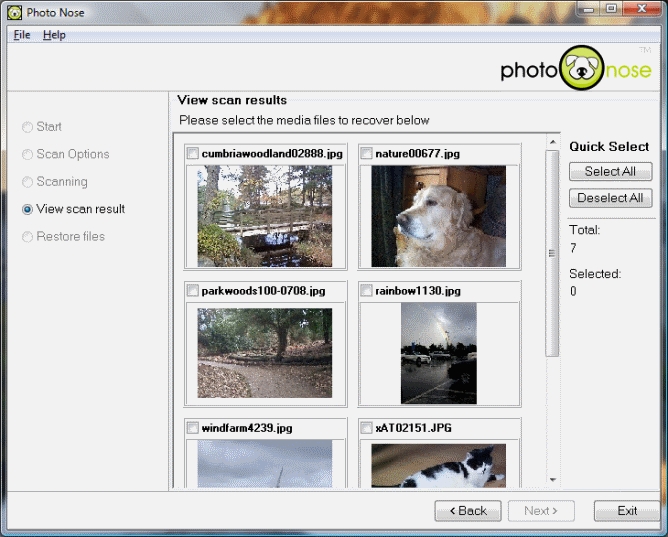Viewport: 668px width, 537px height.
Task: Click the scroll down arrow in results
Action: pyautogui.click(x=552, y=480)
